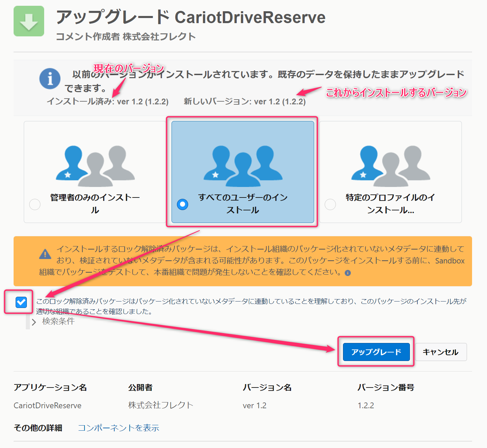Click the specific-profiles install people icon
487x448 pixels.
click(391, 166)
